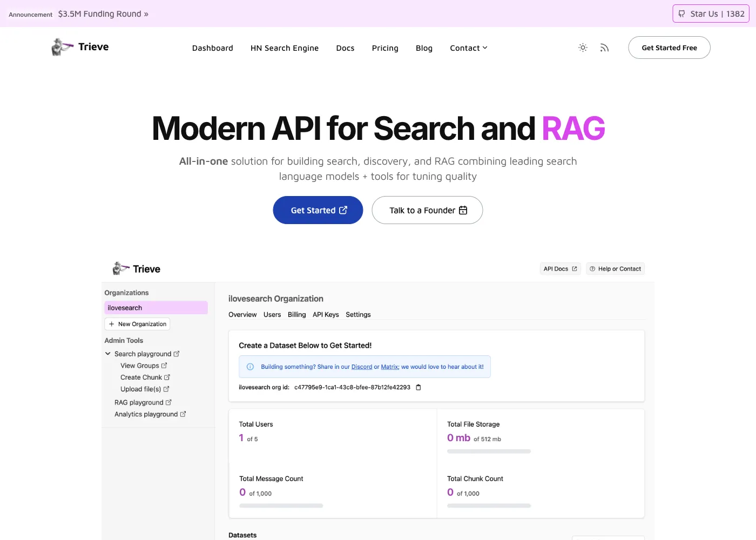Image resolution: width=756 pixels, height=540 pixels.
Task: Click Help or Contact button
Action: click(615, 269)
